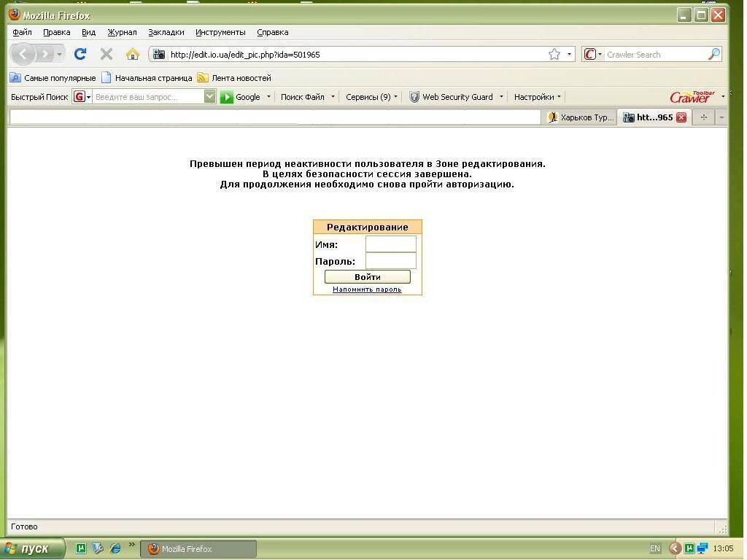Switch to the Харьков Тур tab
The width and height of the screenshot is (747, 560).
click(581, 117)
